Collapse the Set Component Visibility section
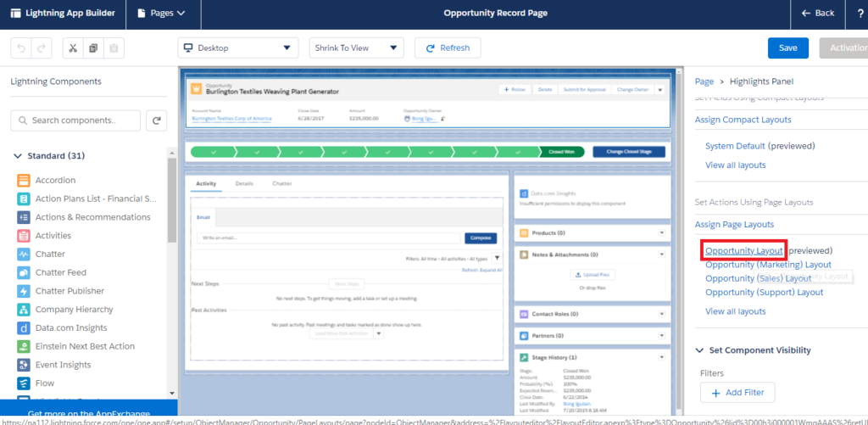The image size is (868, 425). (699, 350)
